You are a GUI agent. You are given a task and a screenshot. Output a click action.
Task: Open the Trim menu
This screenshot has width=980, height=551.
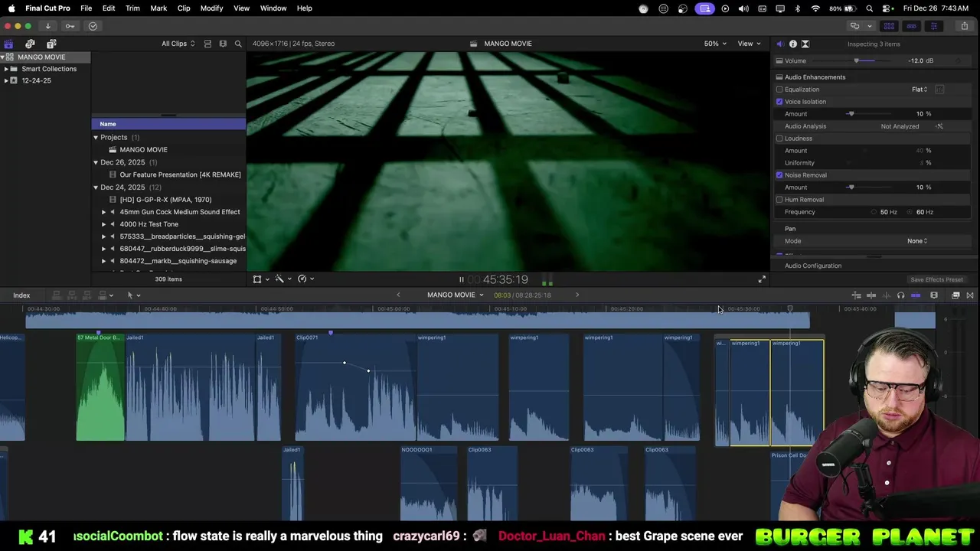click(x=132, y=8)
